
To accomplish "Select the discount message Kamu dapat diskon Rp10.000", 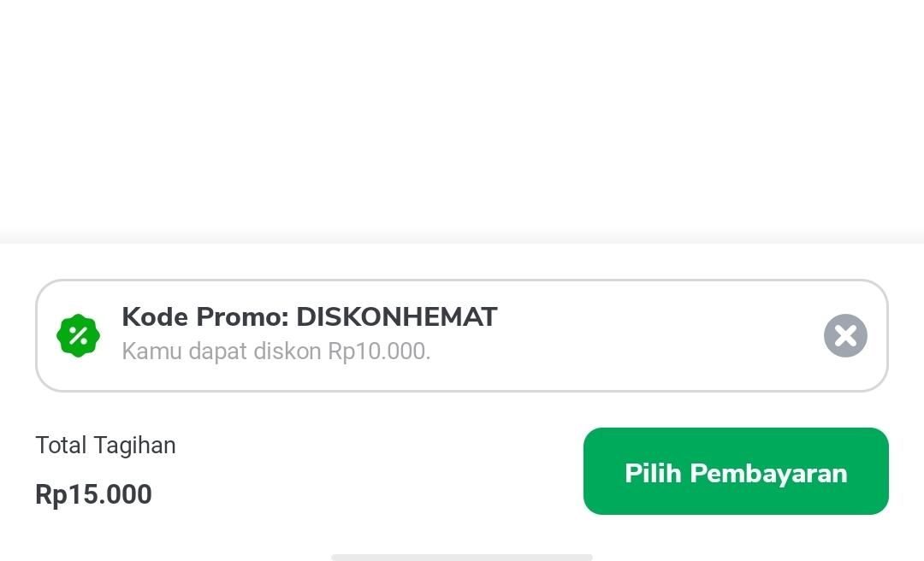I will 277,351.
